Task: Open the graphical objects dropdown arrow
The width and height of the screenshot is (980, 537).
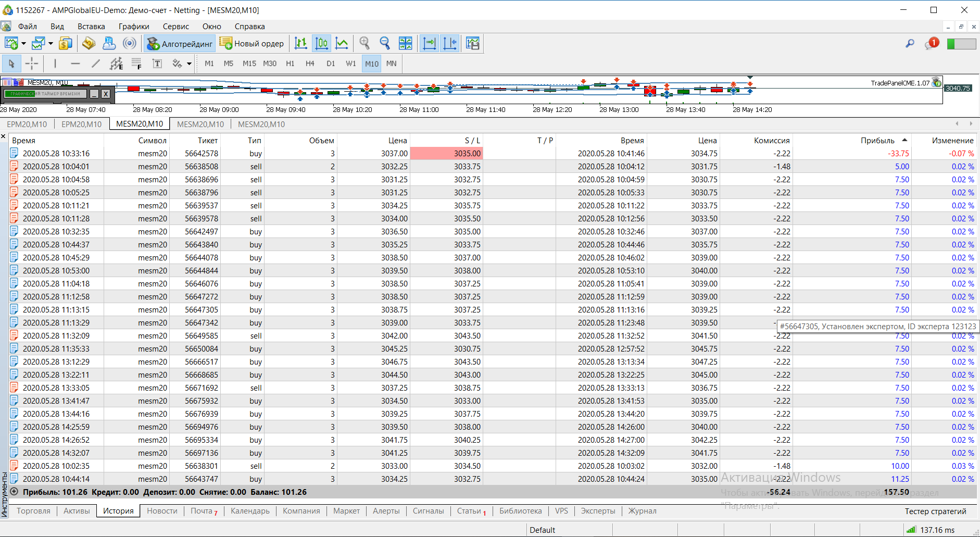Action: tap(189, 64)
